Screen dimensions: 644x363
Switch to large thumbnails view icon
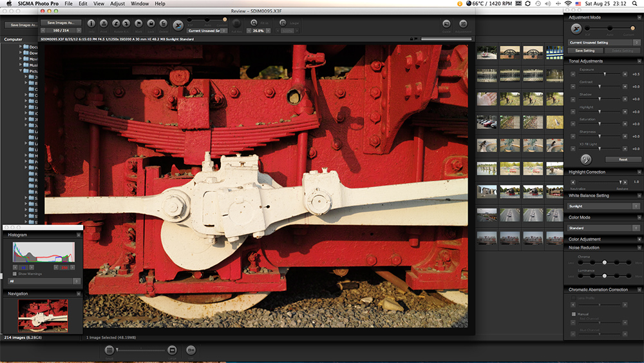[x=172, y=350]
